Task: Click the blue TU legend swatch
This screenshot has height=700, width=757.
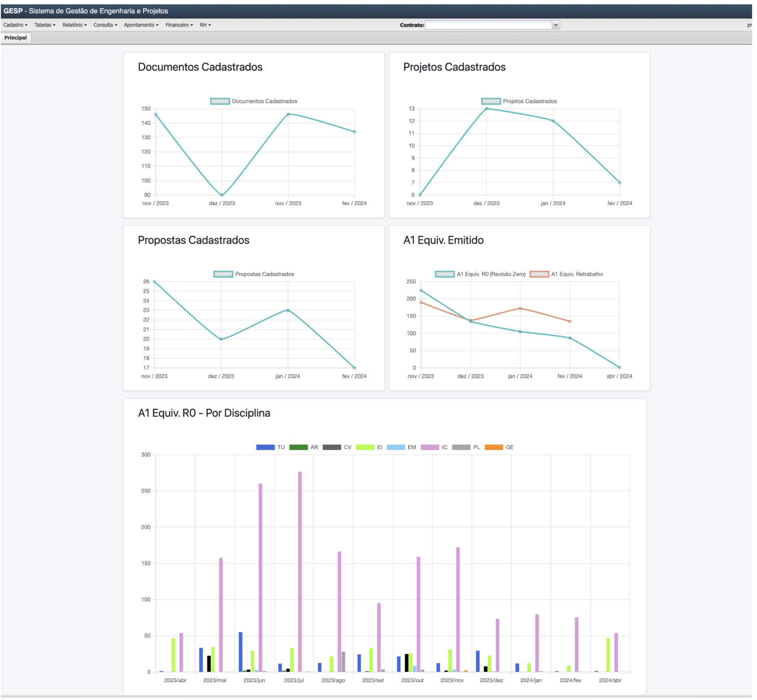Action: coord(265,447)
